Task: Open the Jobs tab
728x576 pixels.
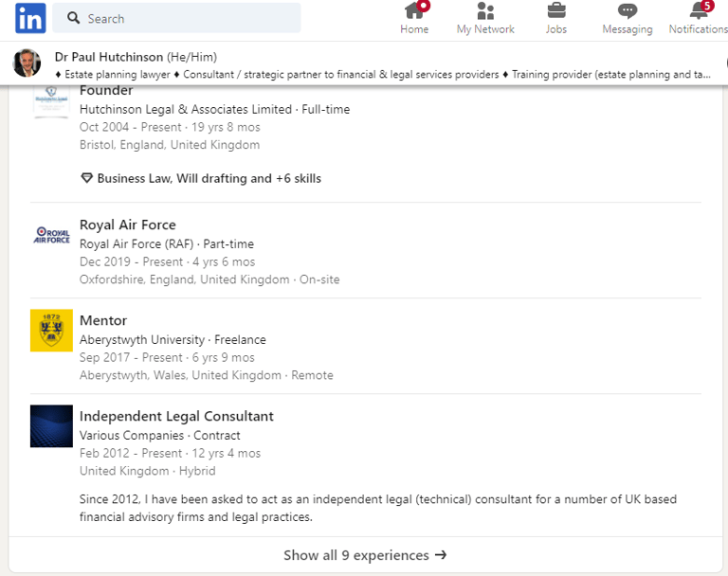Action: click(556, 19)
